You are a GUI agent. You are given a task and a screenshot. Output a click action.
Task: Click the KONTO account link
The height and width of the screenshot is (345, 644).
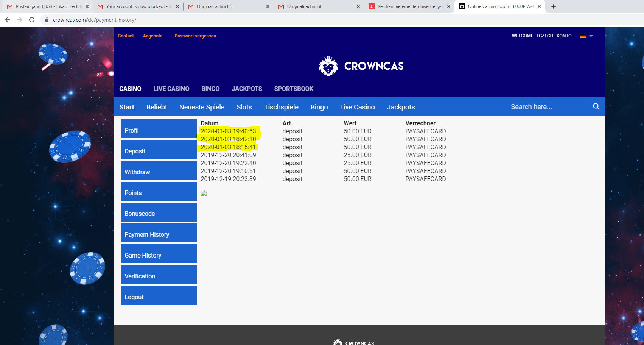pyautogui.click(x=564, y=36)
